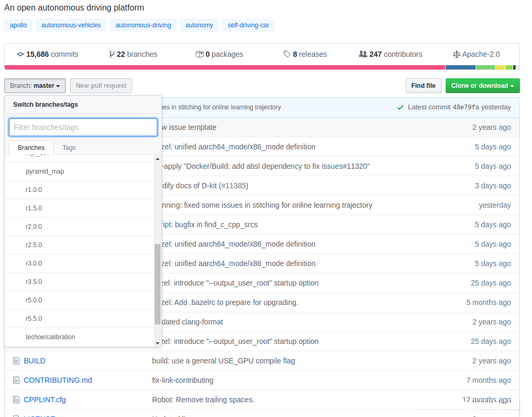Screen dimensions: 532x417
Task: Click the branches fork icon
Action: click(112, 54)
